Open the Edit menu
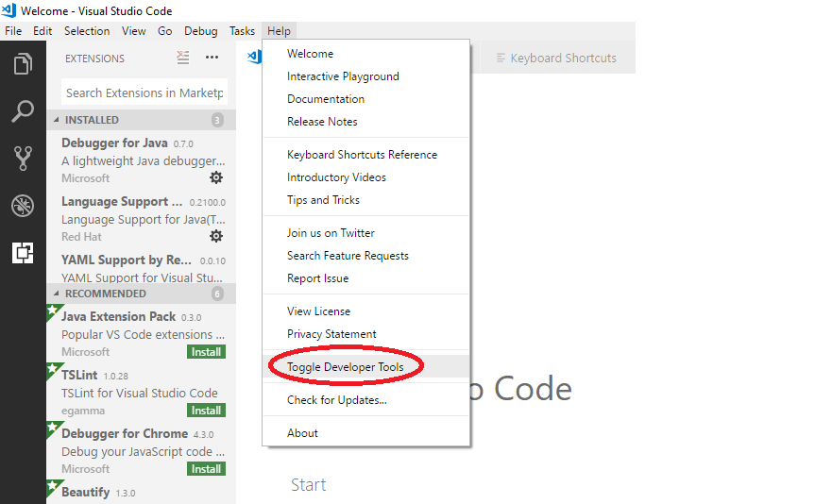This screenshot has height=504, width=832. (42, 31)
